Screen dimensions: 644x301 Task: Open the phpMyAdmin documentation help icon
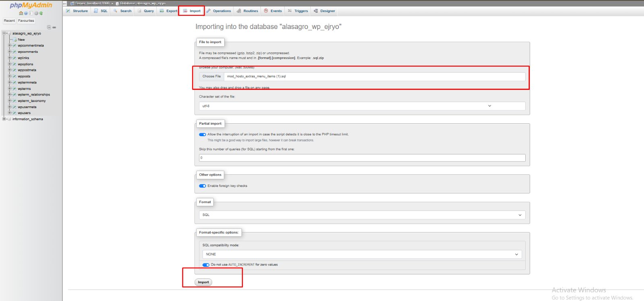pyautogui.click(x=26, y=13)
